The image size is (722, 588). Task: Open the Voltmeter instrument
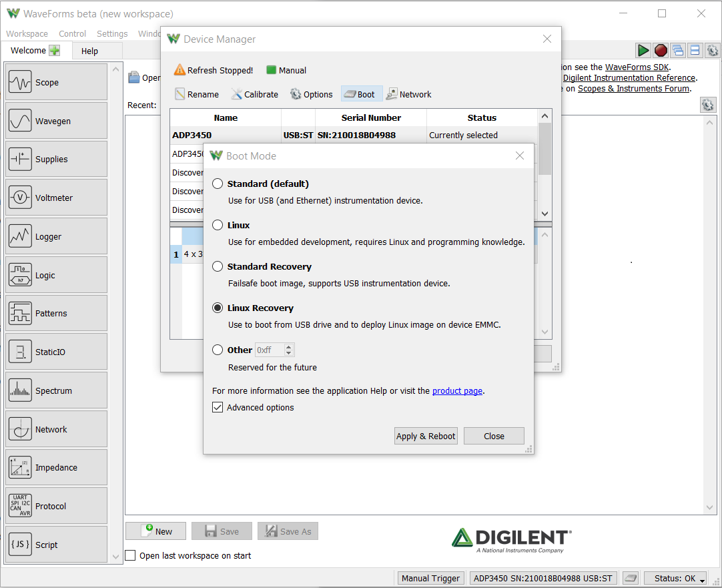[56, 198]
